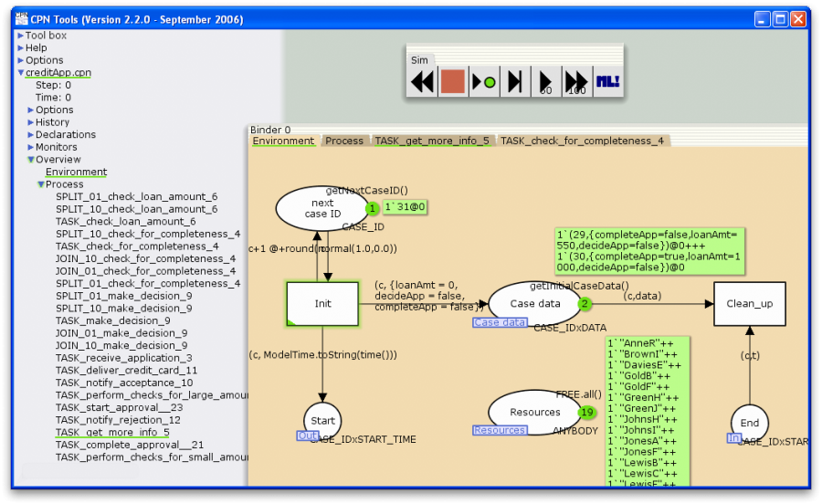Screen dimensions: 822x504
Task: Click the rewind simulation button
Action: [422, 82]
